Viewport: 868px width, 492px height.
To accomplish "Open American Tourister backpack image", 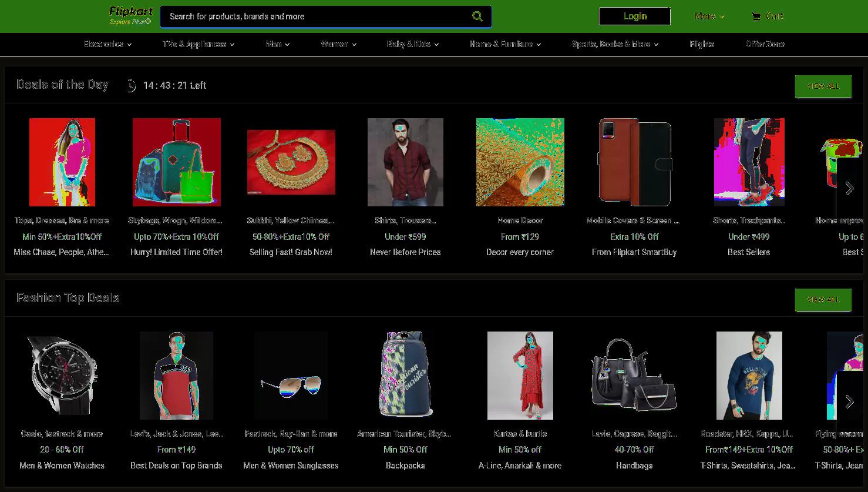I will [405, 374].
